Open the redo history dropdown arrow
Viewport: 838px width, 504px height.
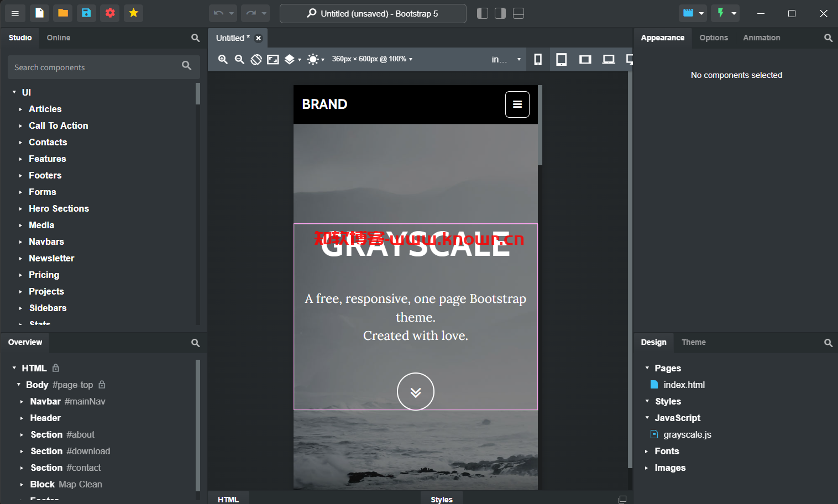(x=264, y=13)
